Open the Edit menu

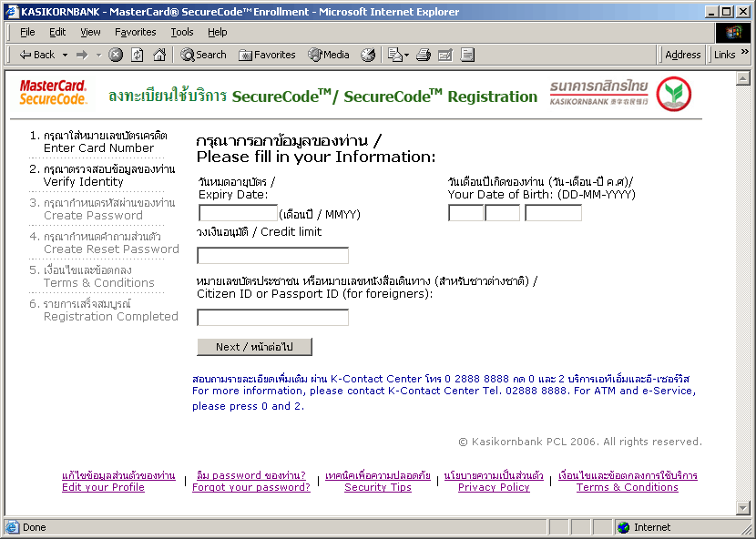(57, 32)
